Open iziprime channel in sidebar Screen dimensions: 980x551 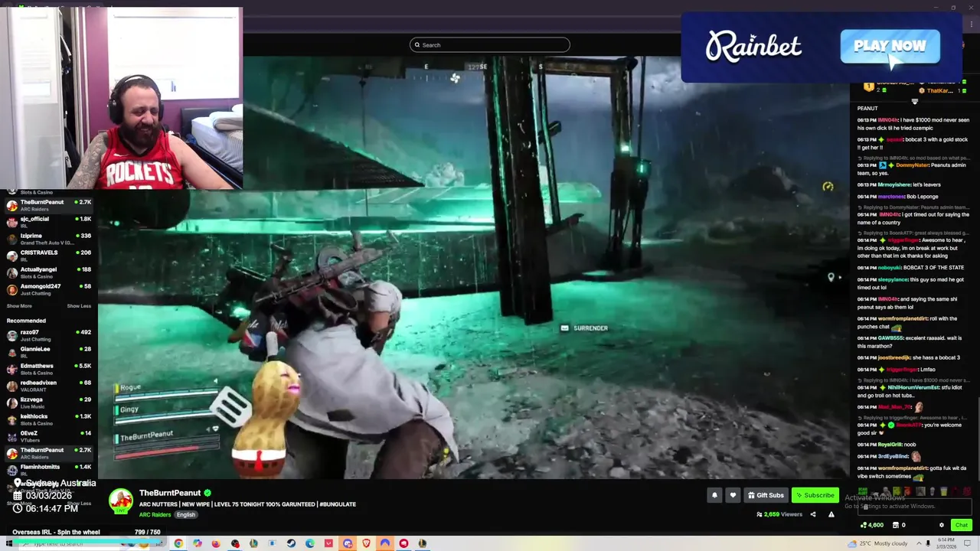[x=50, y=239]
